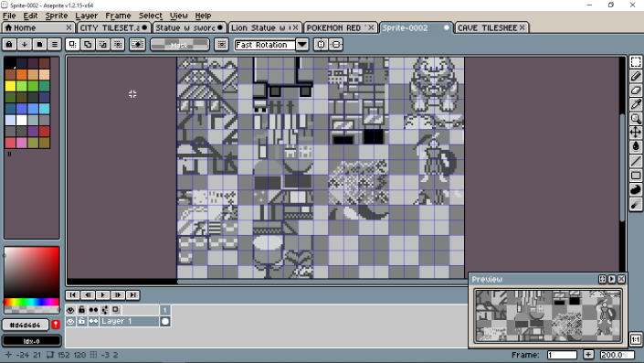Go to last frame
The height and width of the screenshot is (363, 644).
pyautogui.click(x=132, y=294)
